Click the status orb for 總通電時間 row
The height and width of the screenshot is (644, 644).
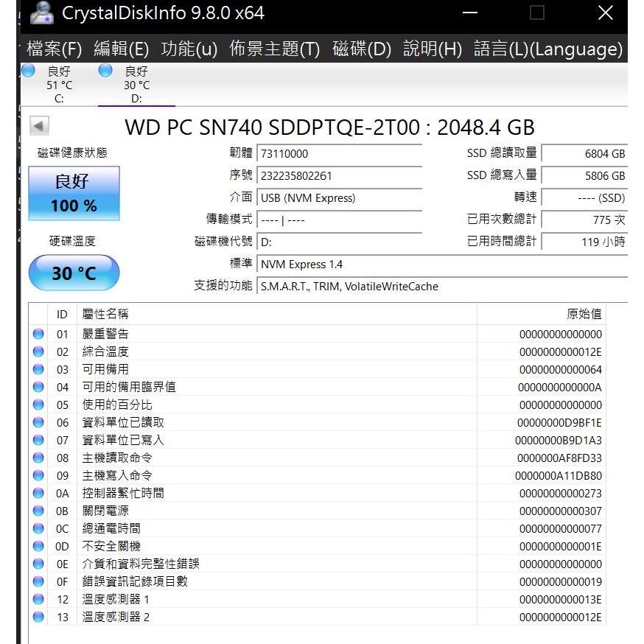[38, 528]
